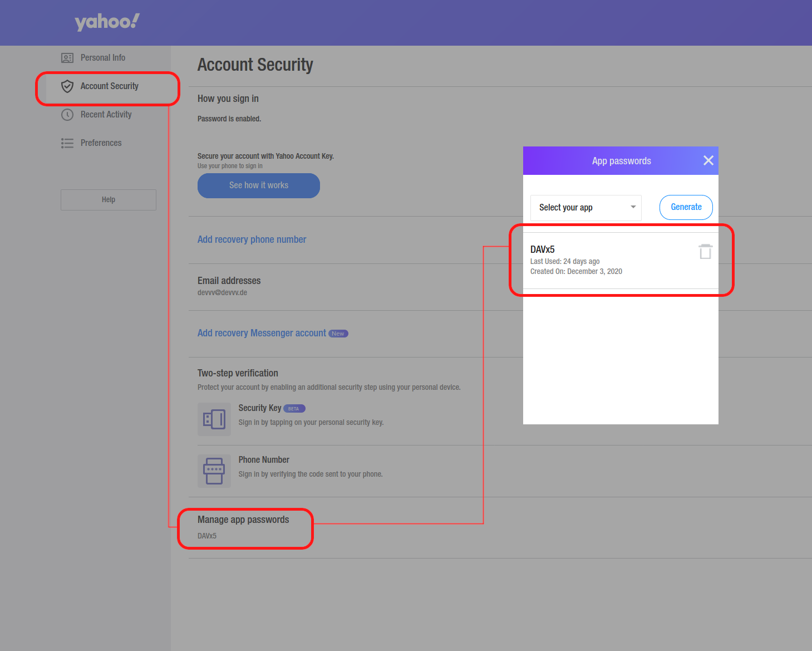Select the Phone Number verification option
Viewport: 812px width, 651px height.
point(264,460)
